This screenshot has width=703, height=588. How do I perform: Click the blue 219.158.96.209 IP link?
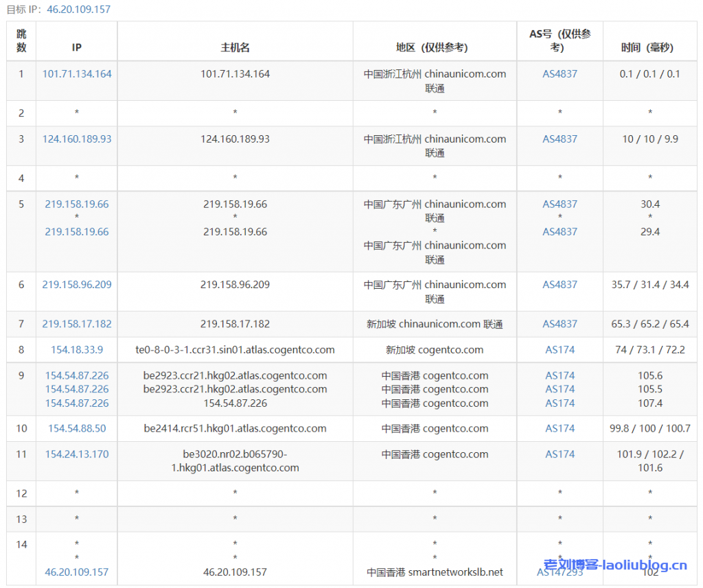77,285
